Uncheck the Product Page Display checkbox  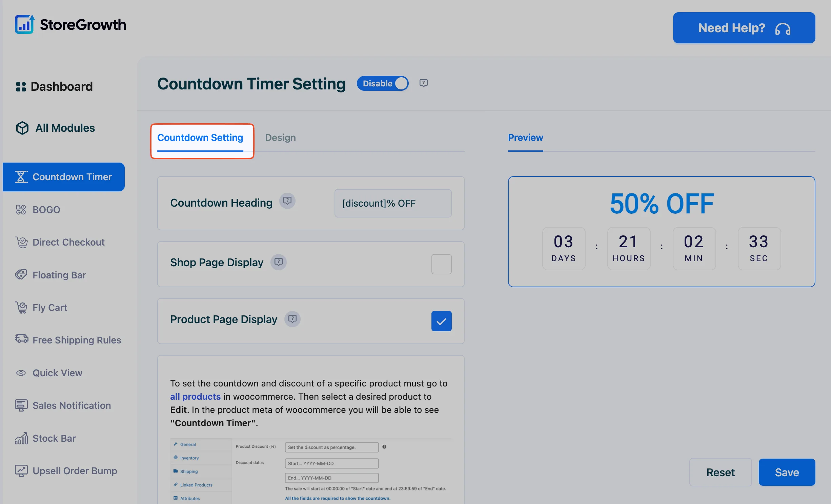(x=441, y=321)
